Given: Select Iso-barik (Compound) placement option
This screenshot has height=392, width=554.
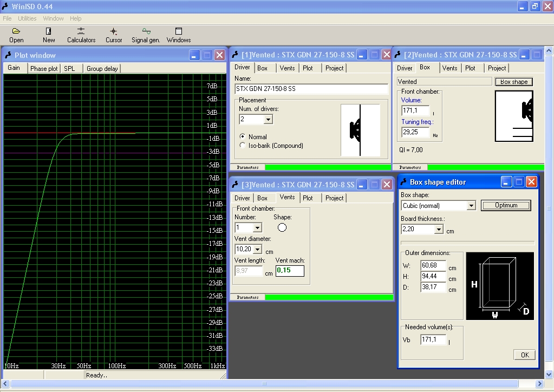Looking at the screenshot, I should (x=243, y=146).
